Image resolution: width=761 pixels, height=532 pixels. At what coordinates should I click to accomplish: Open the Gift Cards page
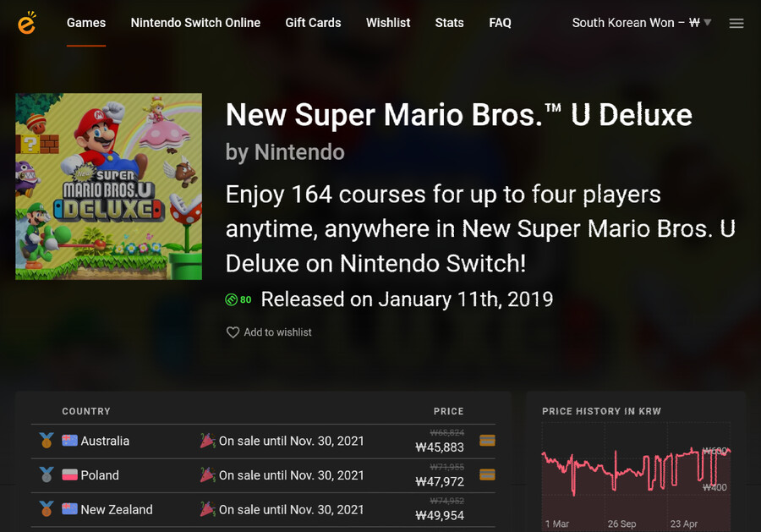313,23
